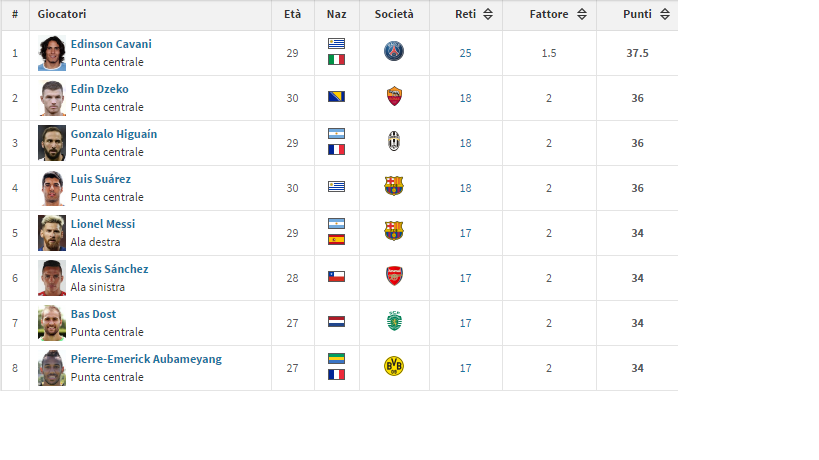Open Cavani's 25 goals link
819x460 pixels.
pos(465,53)
